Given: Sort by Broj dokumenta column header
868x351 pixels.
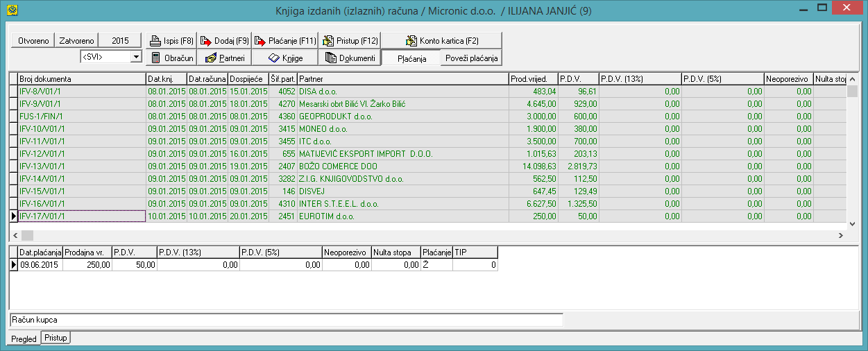Looking at the screenshot, I should point(82,79).
